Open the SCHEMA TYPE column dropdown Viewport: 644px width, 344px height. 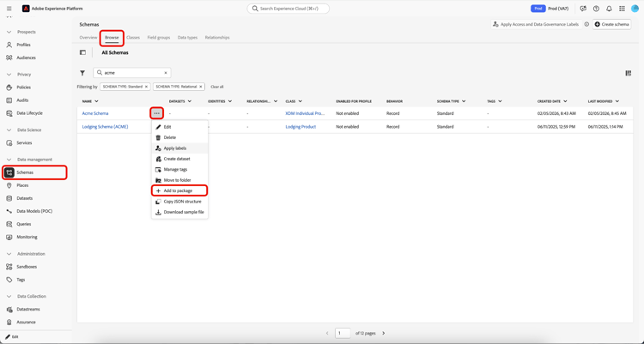click(464, 101)
